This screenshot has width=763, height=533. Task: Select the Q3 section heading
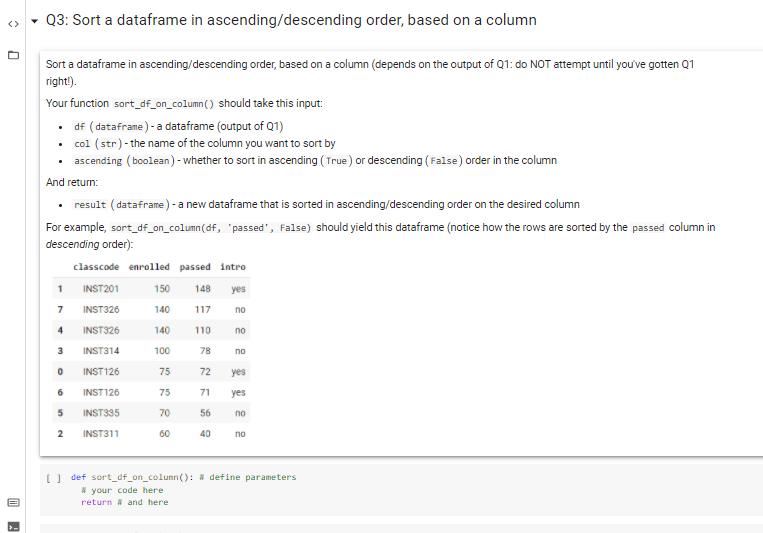tap(291, 20)
